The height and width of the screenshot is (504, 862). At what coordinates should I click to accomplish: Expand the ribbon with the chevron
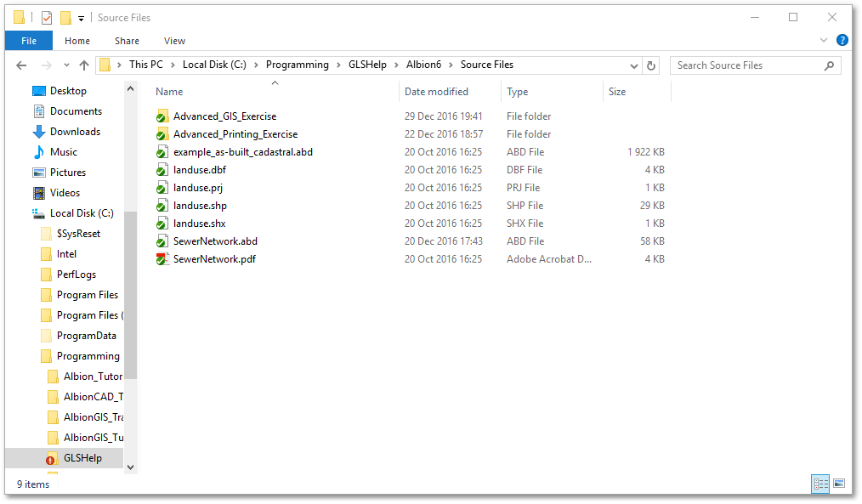click(823, 40)
